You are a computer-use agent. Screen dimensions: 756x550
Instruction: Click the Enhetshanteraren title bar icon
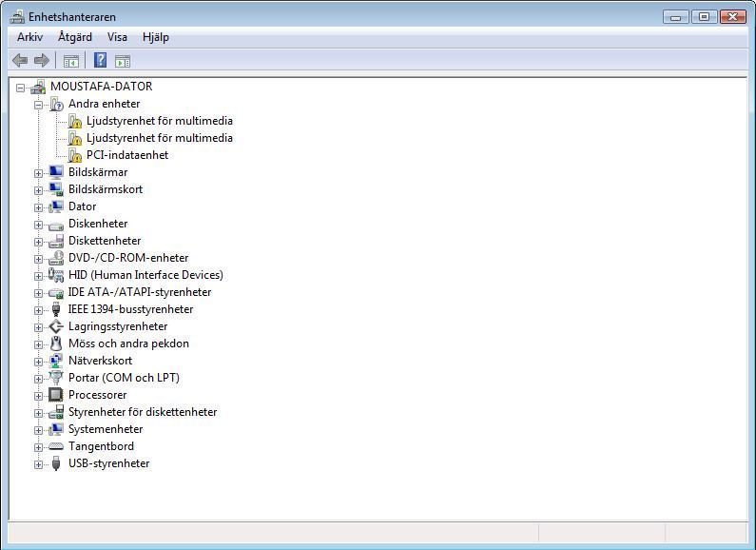(x=17, y=17)
